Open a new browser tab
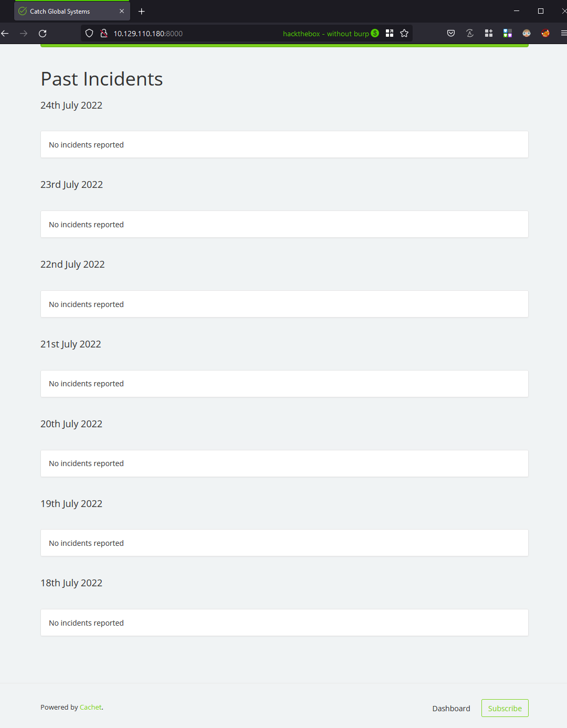The height and width of the screenshot is (728, 567). 141,11
